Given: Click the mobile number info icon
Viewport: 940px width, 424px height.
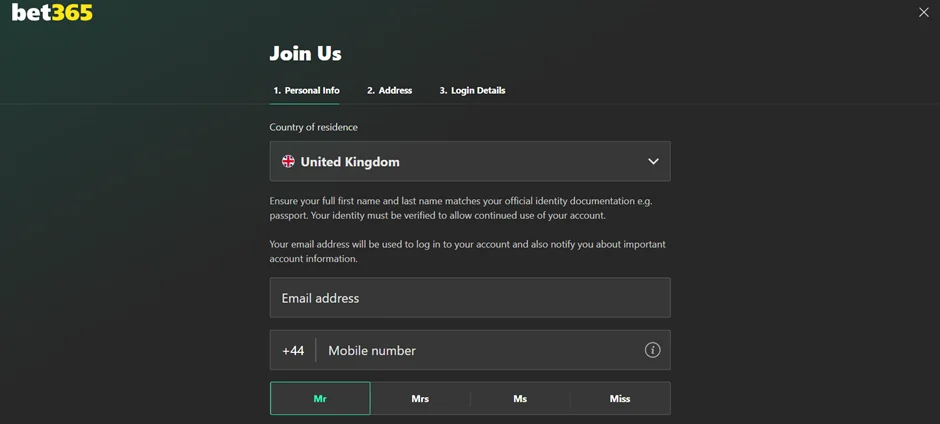Looking at the screenshot, I should click(x=652, y=350).
